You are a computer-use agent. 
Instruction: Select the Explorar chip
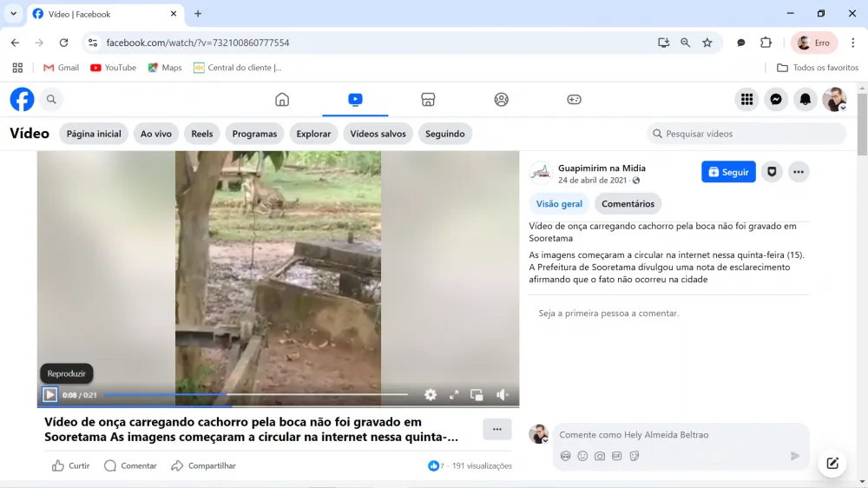point(313,134)
